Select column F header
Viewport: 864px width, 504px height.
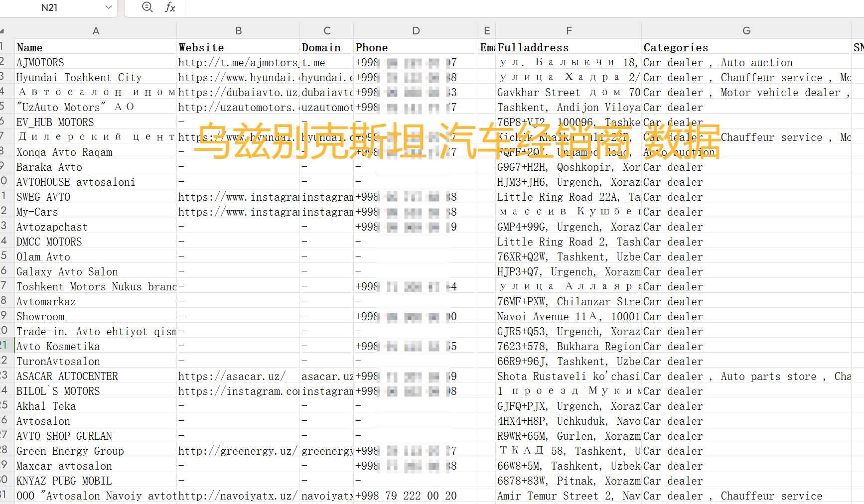click(x=569, y=31)
